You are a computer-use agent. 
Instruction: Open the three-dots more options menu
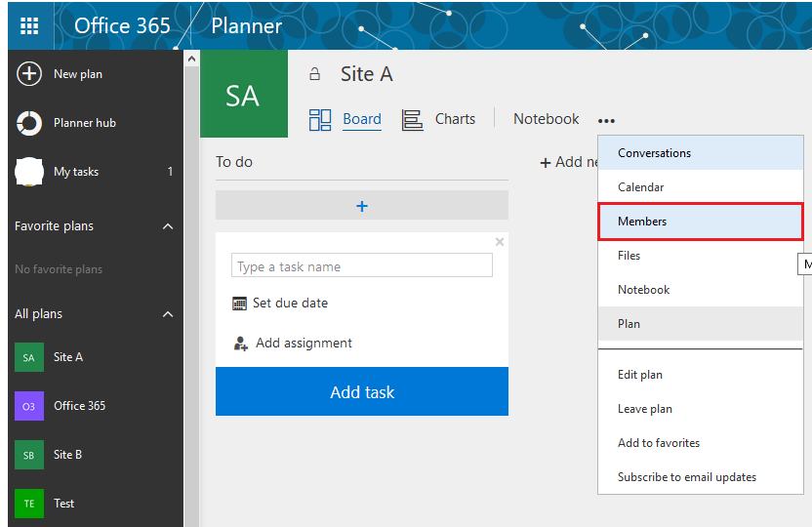[606, 121]
